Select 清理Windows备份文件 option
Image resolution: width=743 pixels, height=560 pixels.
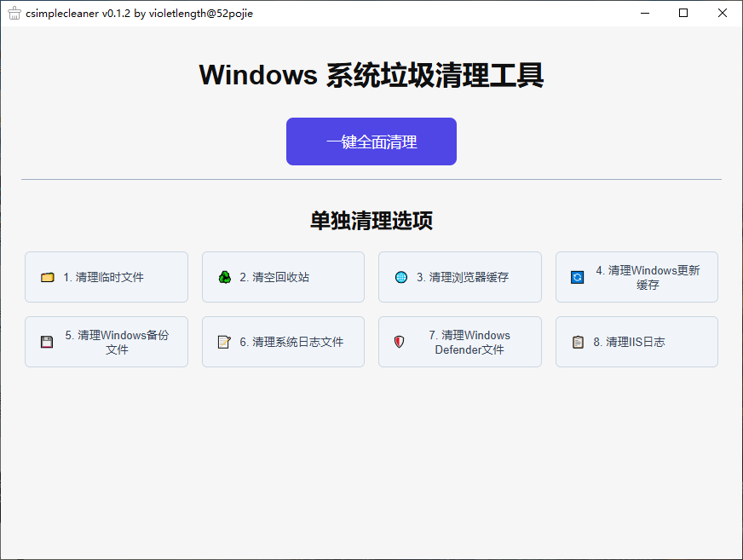point(106,342)
